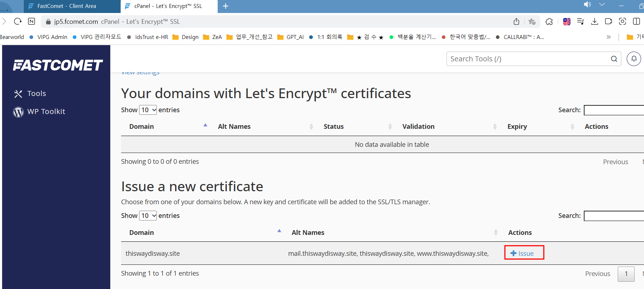Click the share icon in address bar
The width and height of the screenshot is (644, 289).
point(516,22)
